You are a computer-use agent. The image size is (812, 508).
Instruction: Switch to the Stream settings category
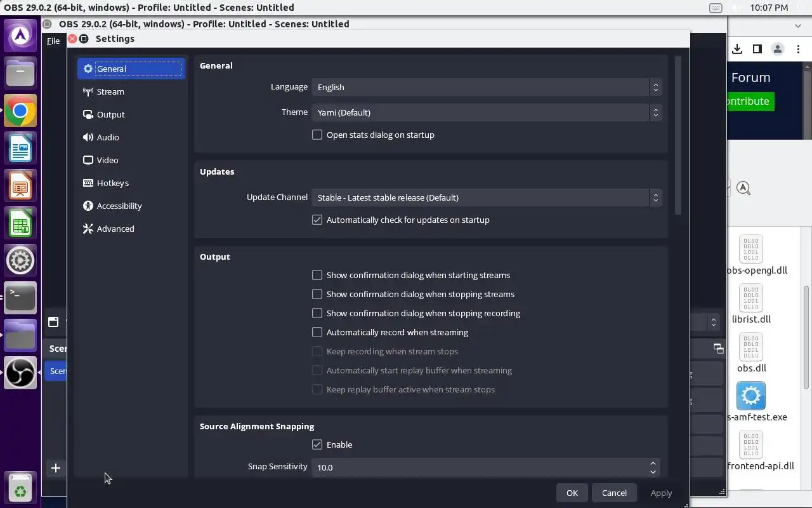pos(131,91)
